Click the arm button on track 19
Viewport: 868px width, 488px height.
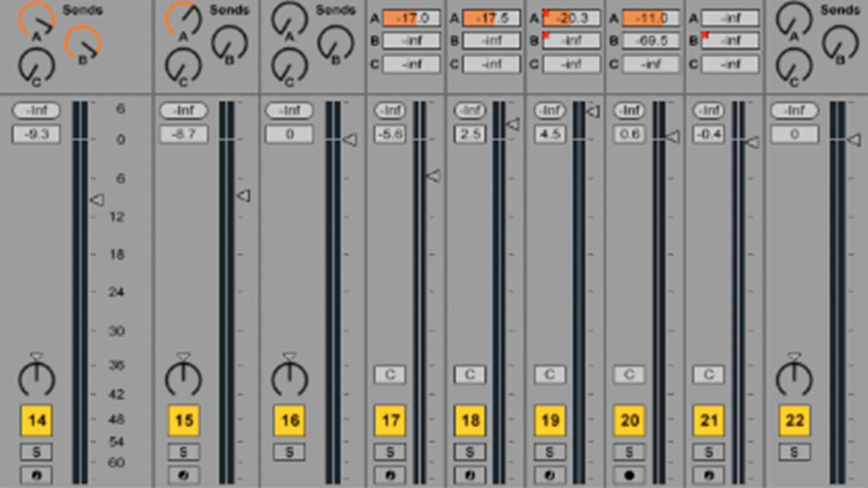(x=549, y=475)
